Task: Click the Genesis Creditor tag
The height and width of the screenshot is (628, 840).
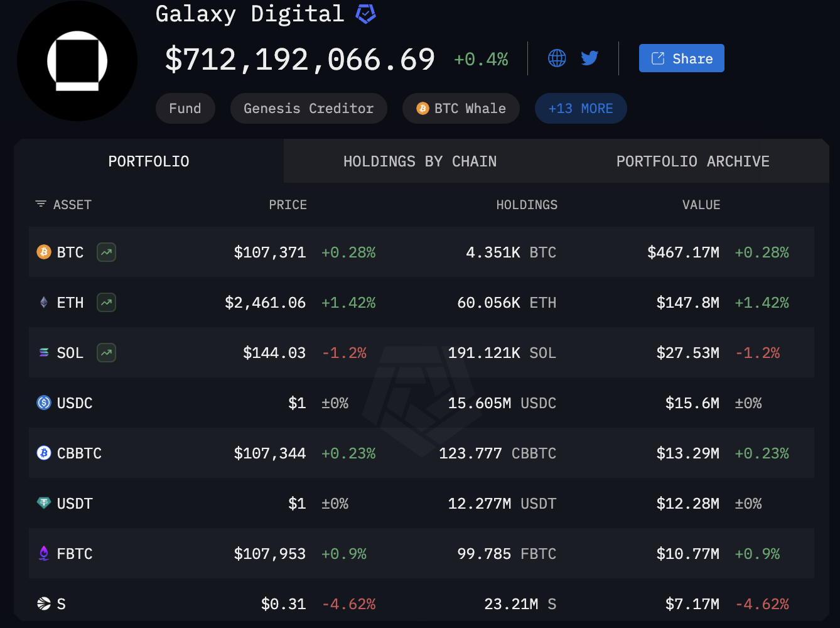Action: (308, 109)
